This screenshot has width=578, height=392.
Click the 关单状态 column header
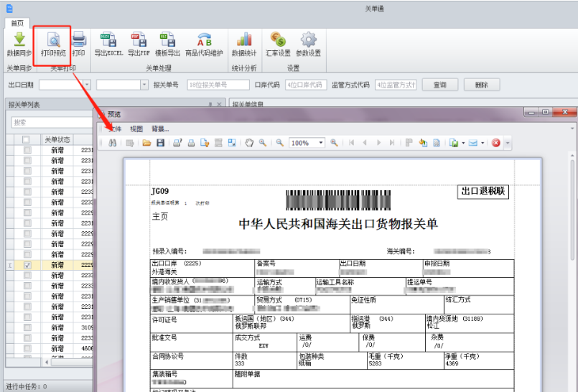point(57,139)
